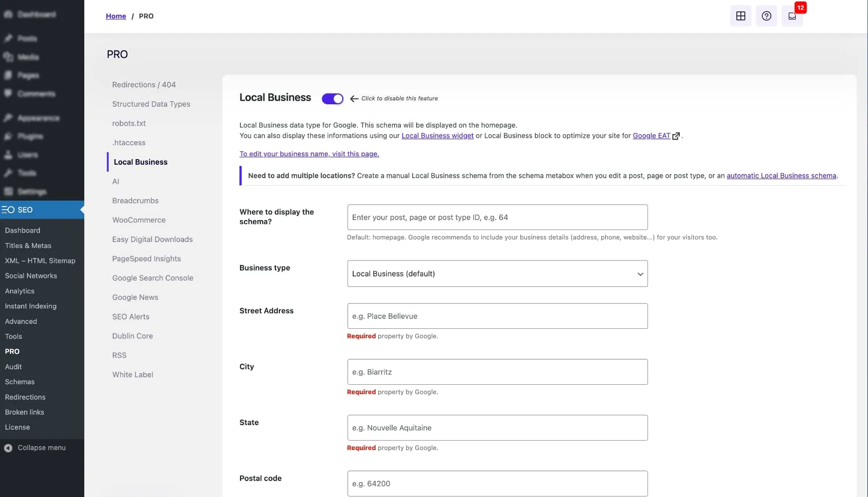This screenshot has width=868, height=497.
Task: Click the help question-mark icon
Action: pos(766,15)
